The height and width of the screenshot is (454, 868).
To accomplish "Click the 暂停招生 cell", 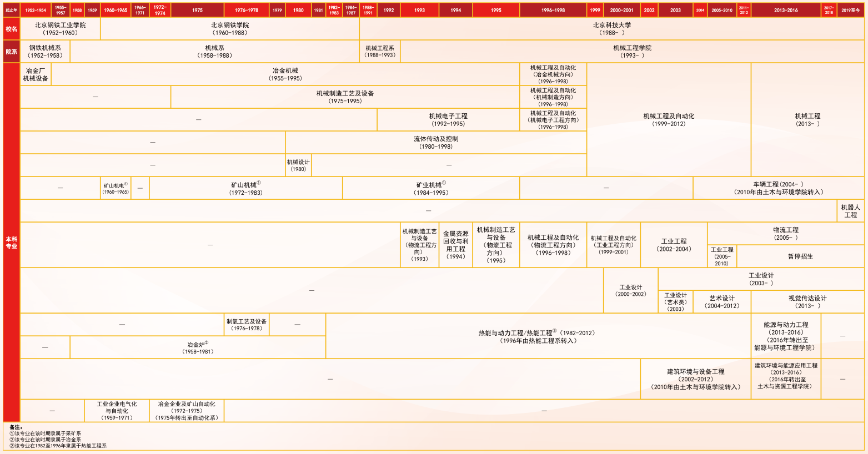I will click(800, 256).
